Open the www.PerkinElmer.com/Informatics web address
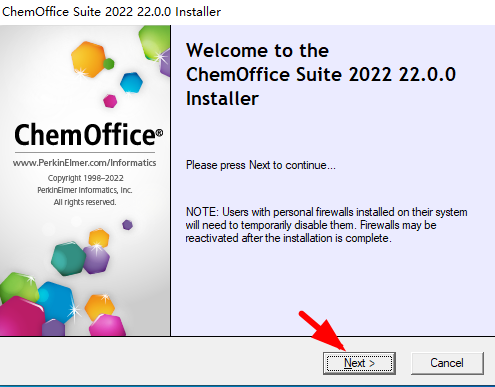This screenshot has height=387, width=495. [x=85, y=163]
